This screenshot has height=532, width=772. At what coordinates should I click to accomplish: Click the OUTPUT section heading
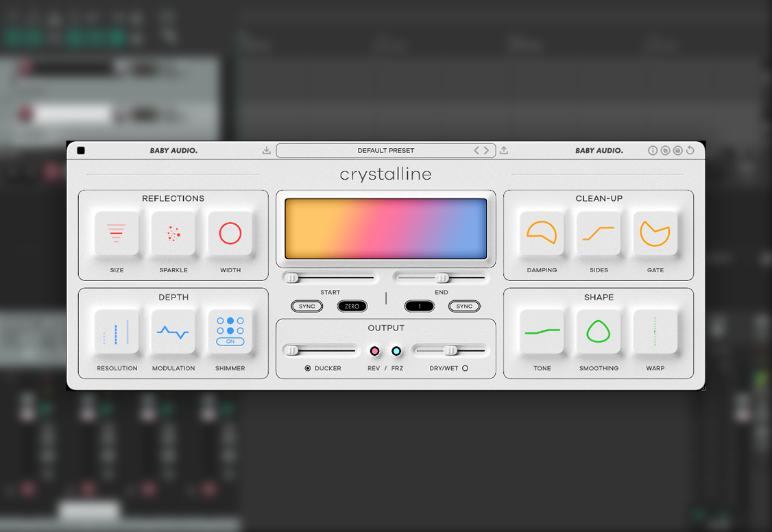pos(386,328)
